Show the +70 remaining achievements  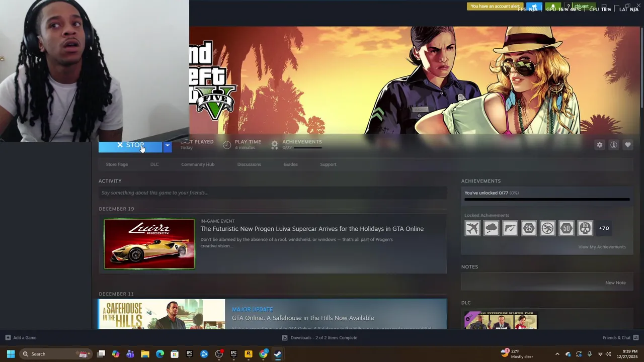(604, 228)
